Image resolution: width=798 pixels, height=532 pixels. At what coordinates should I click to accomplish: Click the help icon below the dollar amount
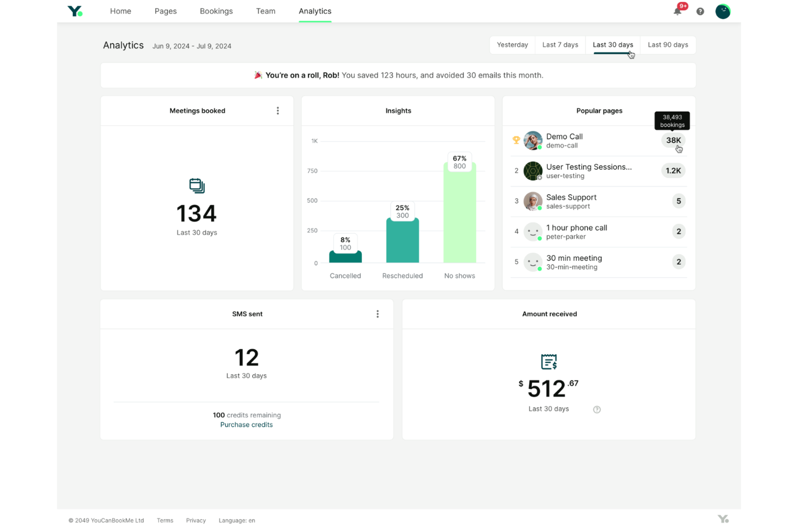point(597,410)
